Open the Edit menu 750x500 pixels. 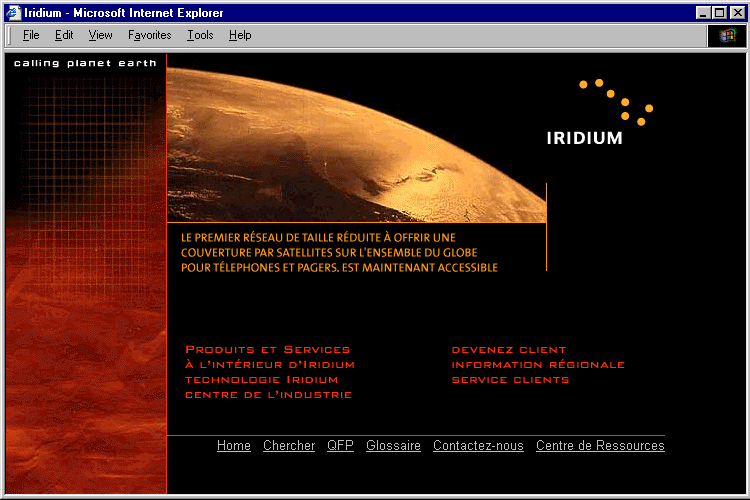coord(64,35)
